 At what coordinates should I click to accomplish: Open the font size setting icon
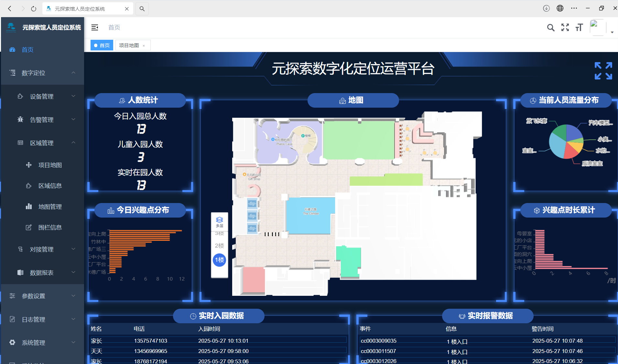click(x=579, y=27)
